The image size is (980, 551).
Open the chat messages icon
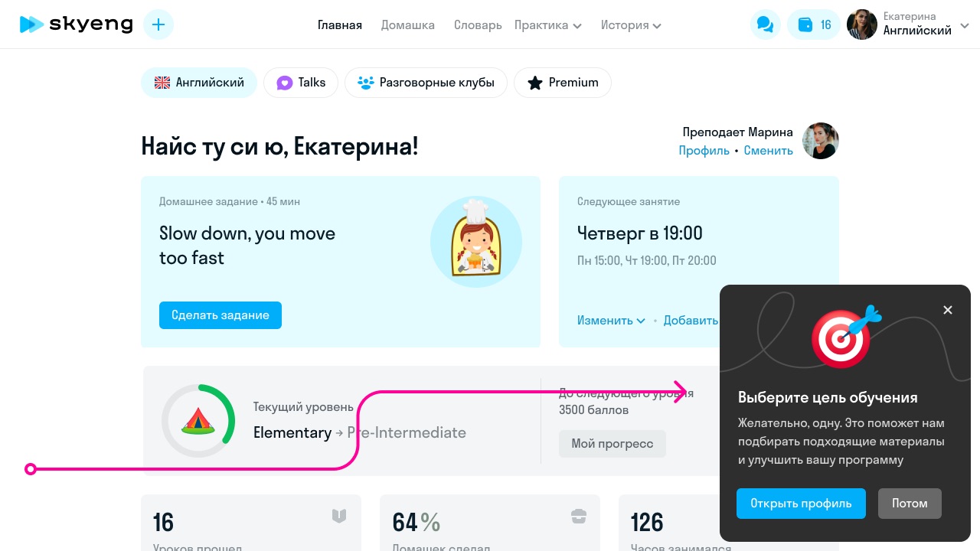pyautogui.click(x=765, y=24)
